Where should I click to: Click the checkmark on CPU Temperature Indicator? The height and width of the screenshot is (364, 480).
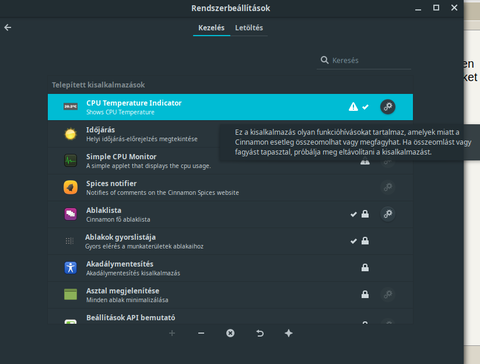point(366,107)
